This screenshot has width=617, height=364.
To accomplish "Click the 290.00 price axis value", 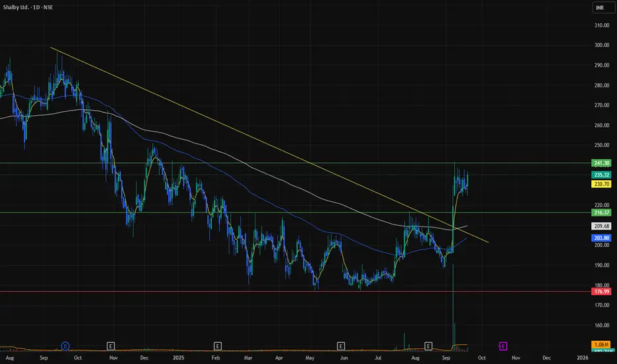I will tap(602, 66).
